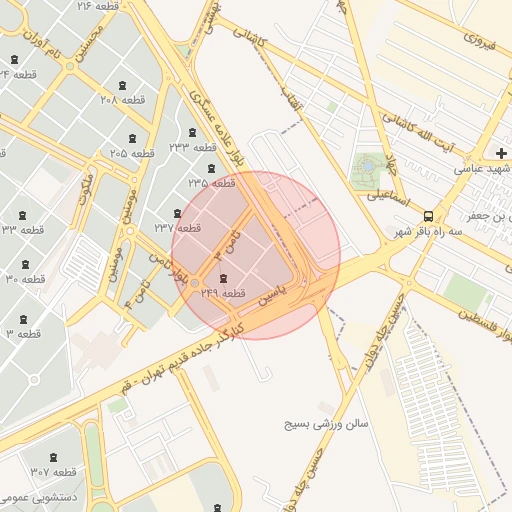The height and width of the screenshot is (512, 512).
Task: Click the bus stop icon at سه راه باقر شهر
Action: point(428,216)
